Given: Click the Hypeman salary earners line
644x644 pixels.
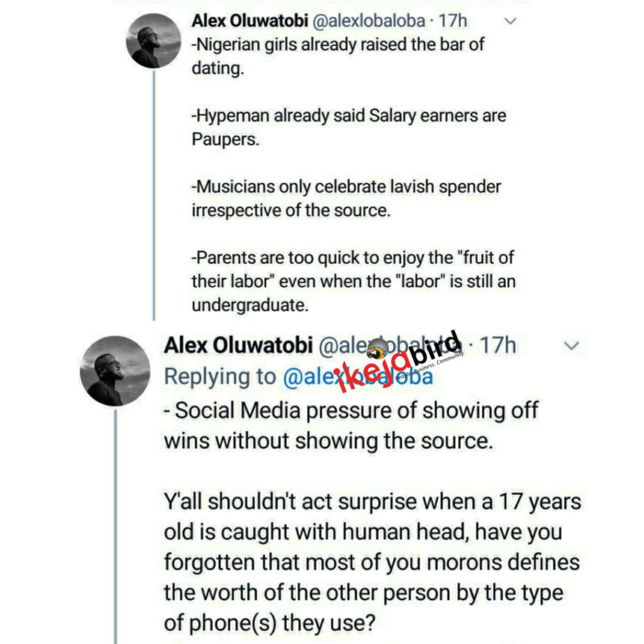Looking at the screenshot, I should click(x=348, y=127).
